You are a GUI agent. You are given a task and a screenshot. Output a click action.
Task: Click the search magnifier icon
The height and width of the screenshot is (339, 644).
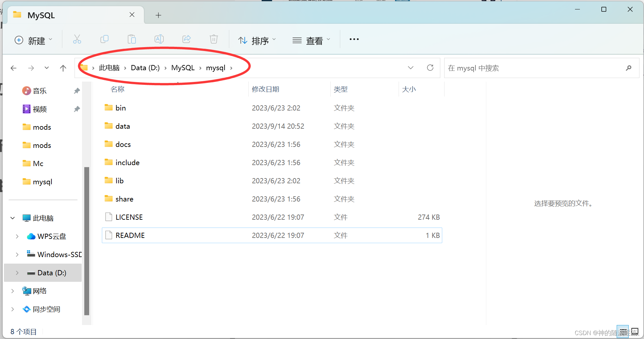(x=629, y=68)
